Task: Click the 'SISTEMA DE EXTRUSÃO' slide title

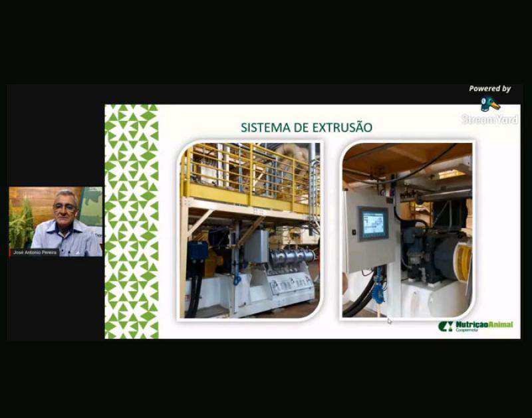Action: click(x=307, y=128)
